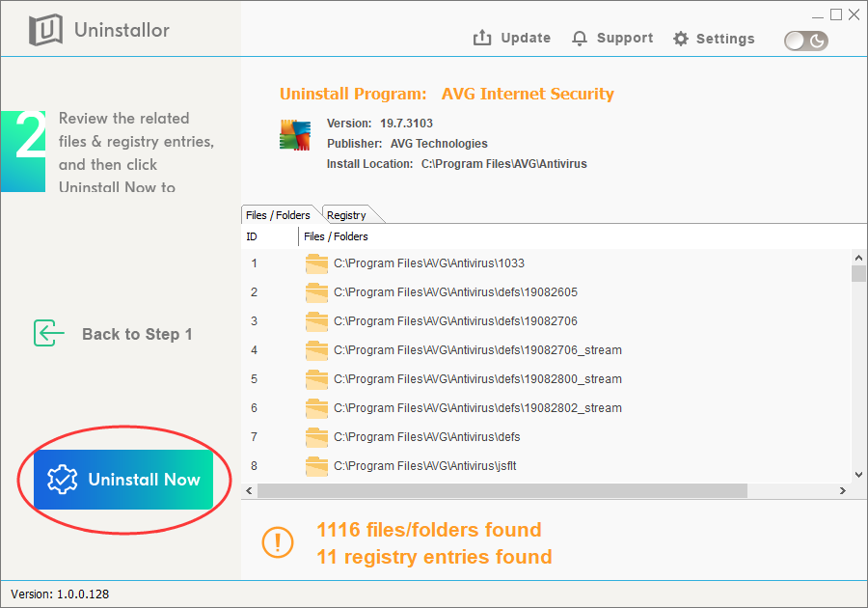This screenshot has height=608, width=868.
Task: Click the status bar version 1.0.0.128
Action: pyautogui.click(x=60, y=594)
